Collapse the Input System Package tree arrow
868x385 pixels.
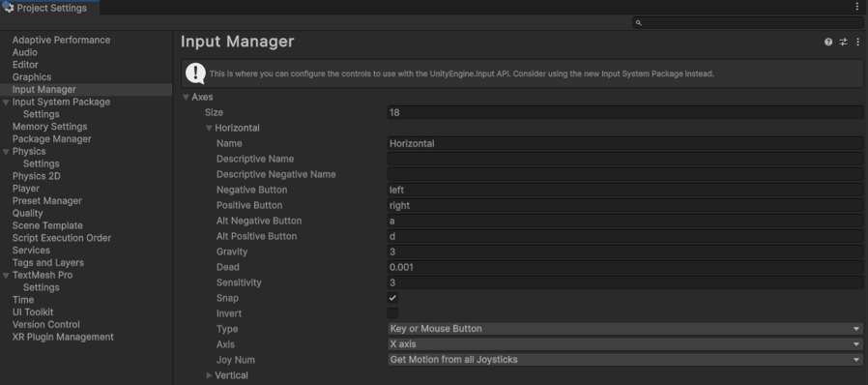pos(6,103)
